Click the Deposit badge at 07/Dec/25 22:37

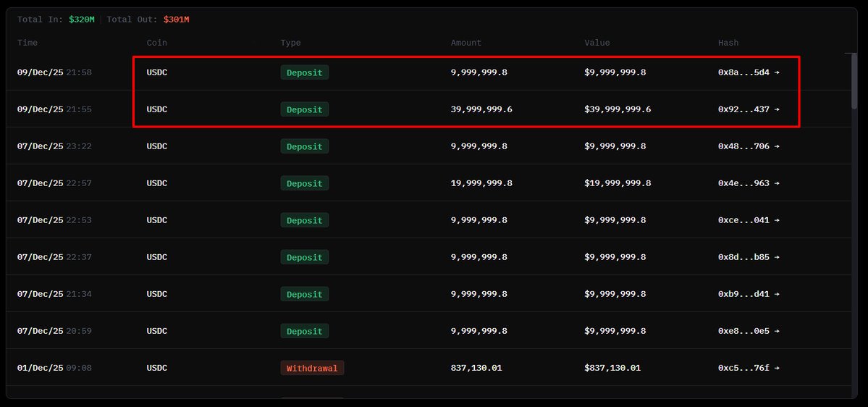305,257
